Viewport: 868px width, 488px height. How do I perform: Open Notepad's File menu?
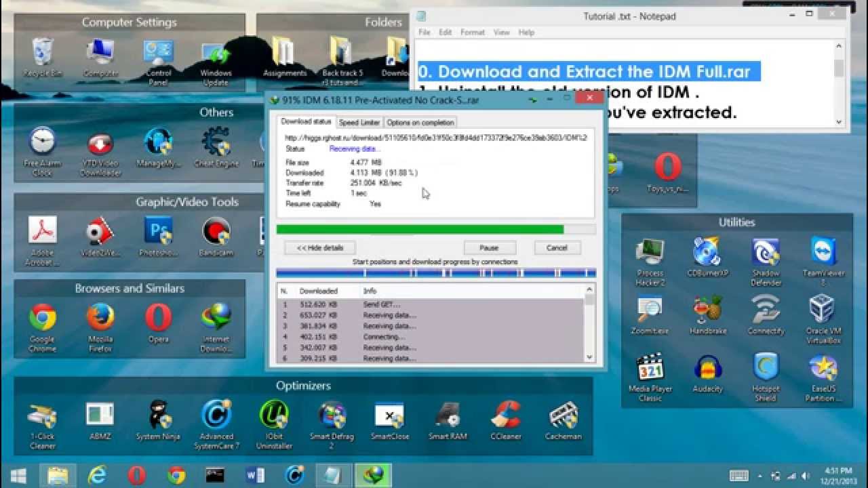425,32
